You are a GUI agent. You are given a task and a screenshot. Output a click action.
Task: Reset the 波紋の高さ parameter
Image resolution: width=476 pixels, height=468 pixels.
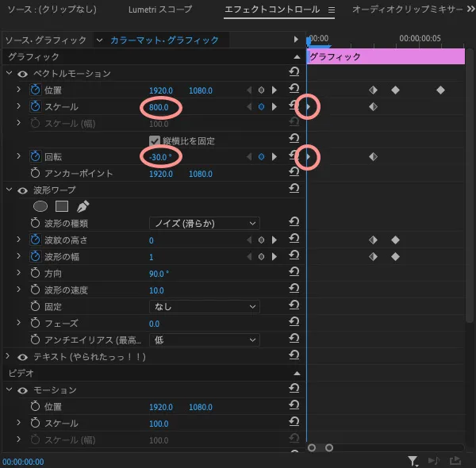[294, 240]
